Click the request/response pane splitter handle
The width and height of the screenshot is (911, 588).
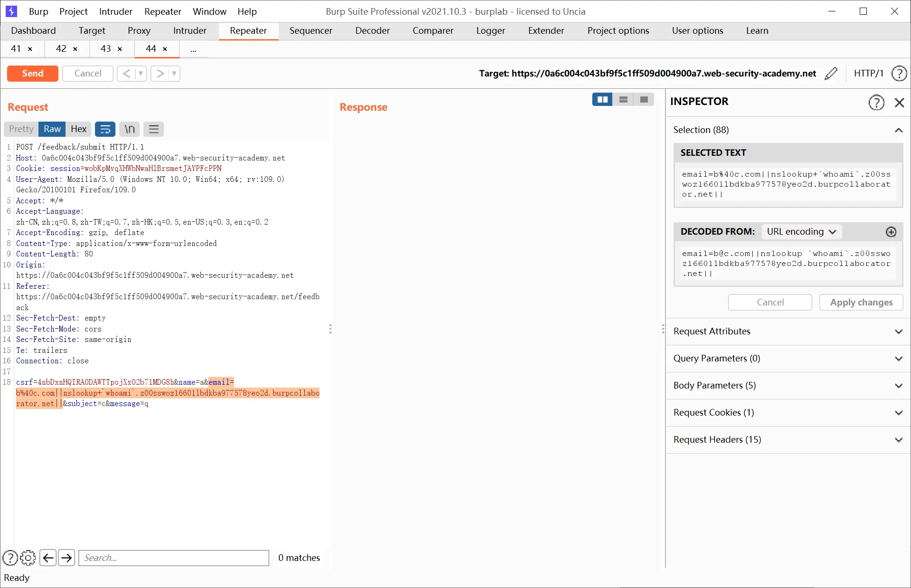click(x=331, y=329)
